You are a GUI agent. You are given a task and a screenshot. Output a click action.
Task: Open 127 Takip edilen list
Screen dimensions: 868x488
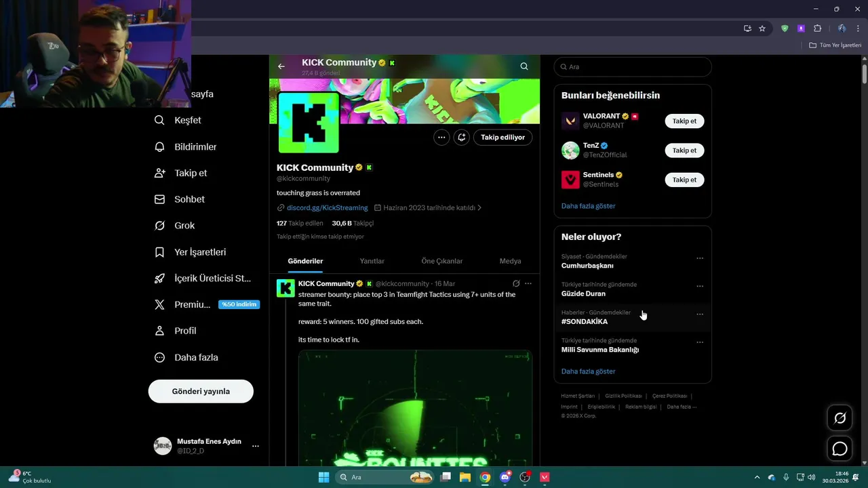[x=300, y=223]
